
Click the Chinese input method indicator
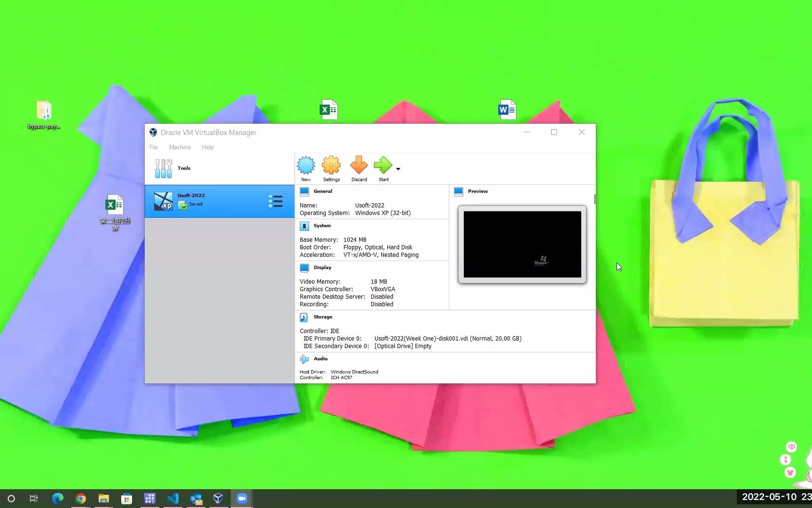pyautogui.click(x=791, y=447)
